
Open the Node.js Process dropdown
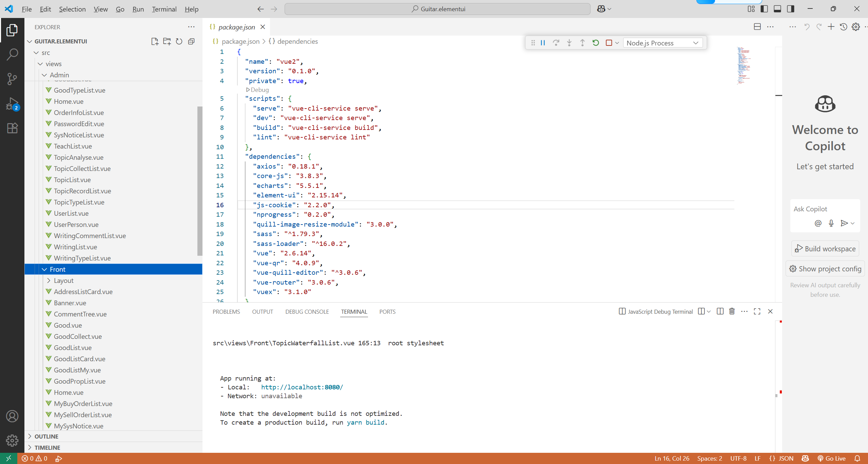(x=663, y=43)
